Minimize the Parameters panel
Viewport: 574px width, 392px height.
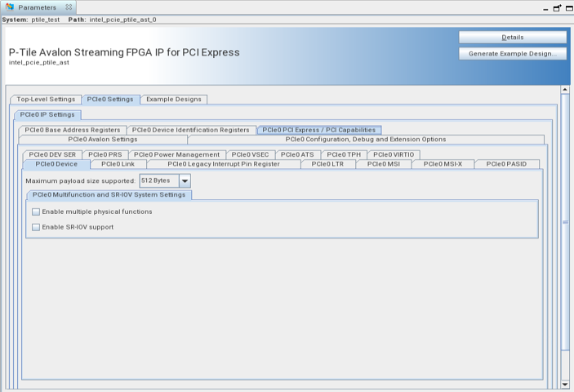(545, 8)
